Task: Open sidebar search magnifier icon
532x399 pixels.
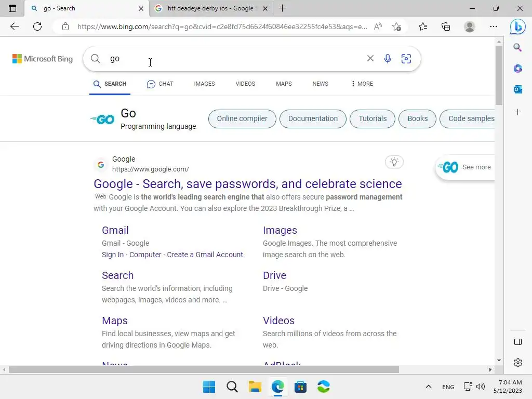Action: [x=517, y=47]
